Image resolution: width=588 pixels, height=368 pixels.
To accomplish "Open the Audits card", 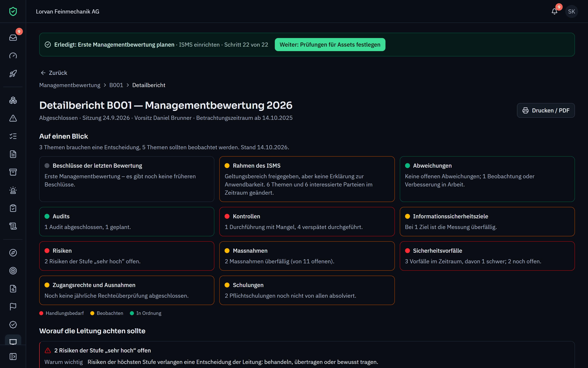I will click(127, 221).
